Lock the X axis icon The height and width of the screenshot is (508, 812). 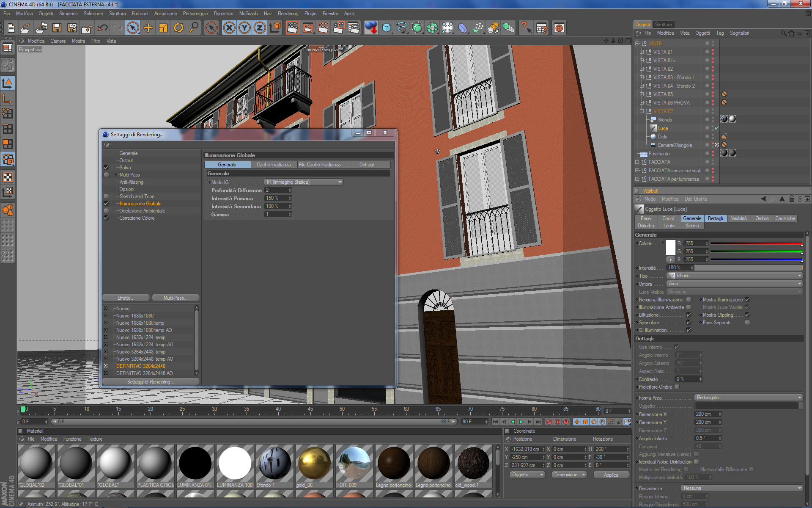(x=229, y=28)
